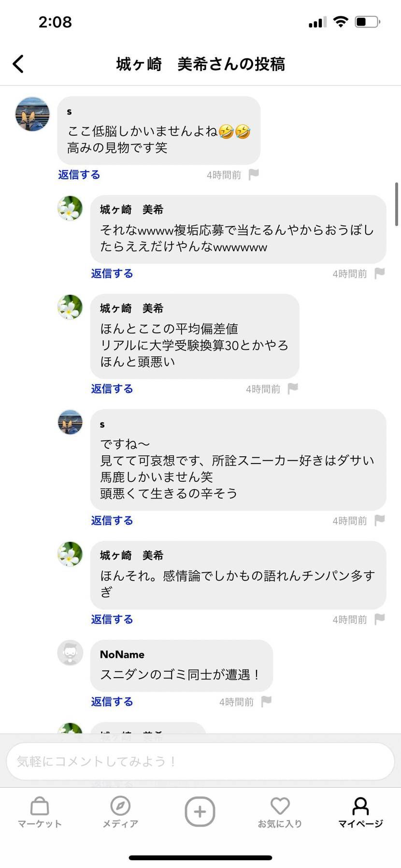
Task: Tap 返信する under NoName's comment
Action: click(112, 702)
